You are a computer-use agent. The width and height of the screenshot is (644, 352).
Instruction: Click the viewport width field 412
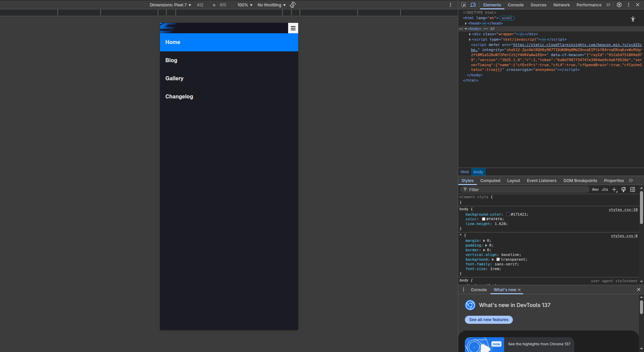pyautogui.click(x=200, y=5)
